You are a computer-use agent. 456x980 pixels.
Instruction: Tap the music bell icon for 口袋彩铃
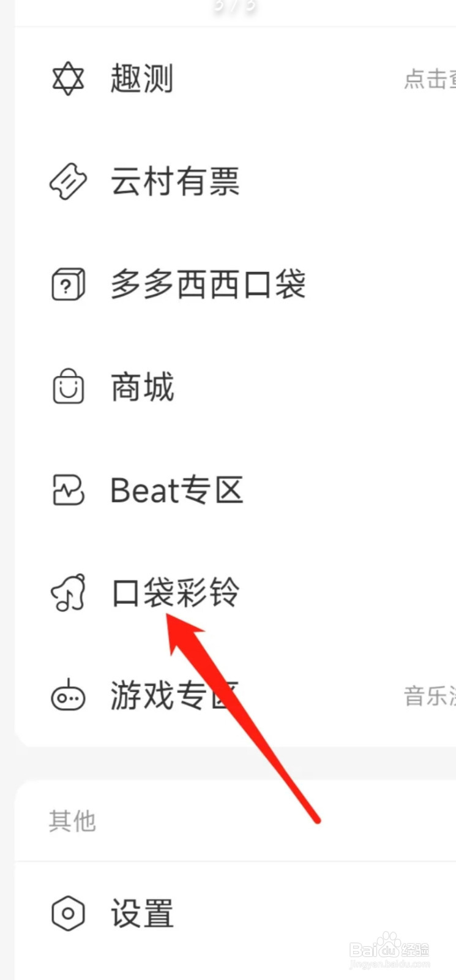[x=68, y=593]
